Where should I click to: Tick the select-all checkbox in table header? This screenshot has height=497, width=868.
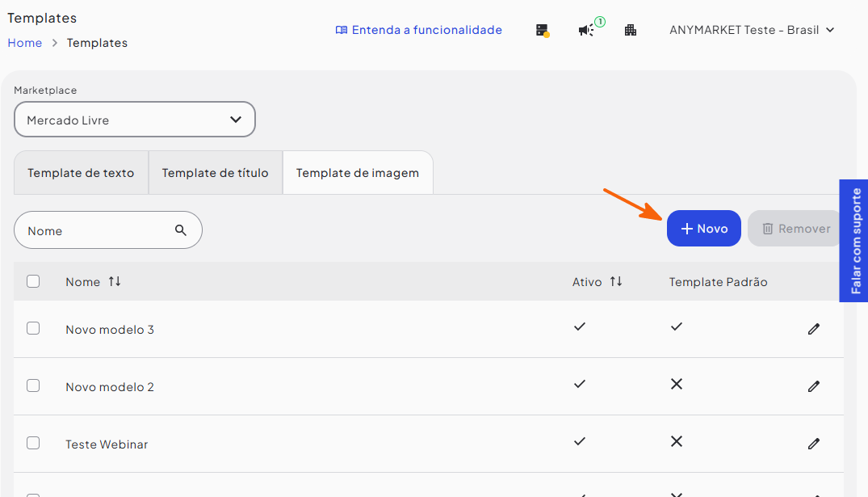tap(33, 281)
